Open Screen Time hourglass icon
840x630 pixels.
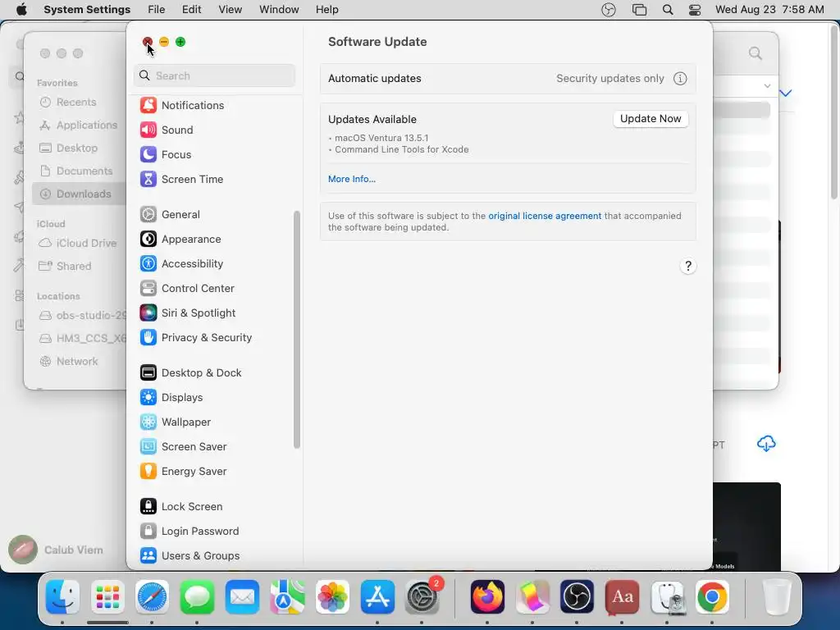[148, 179]
